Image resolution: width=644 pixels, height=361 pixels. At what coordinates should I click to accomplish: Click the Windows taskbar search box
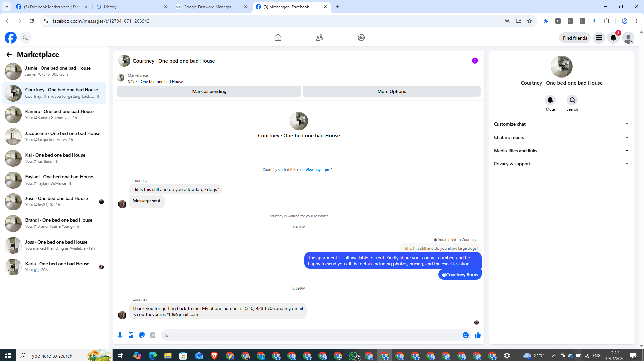(64, 356)
